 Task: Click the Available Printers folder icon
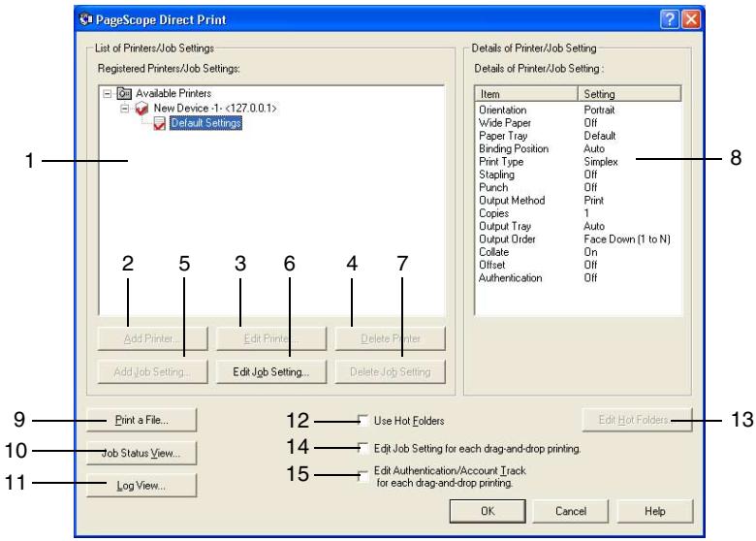click(124, 93)
